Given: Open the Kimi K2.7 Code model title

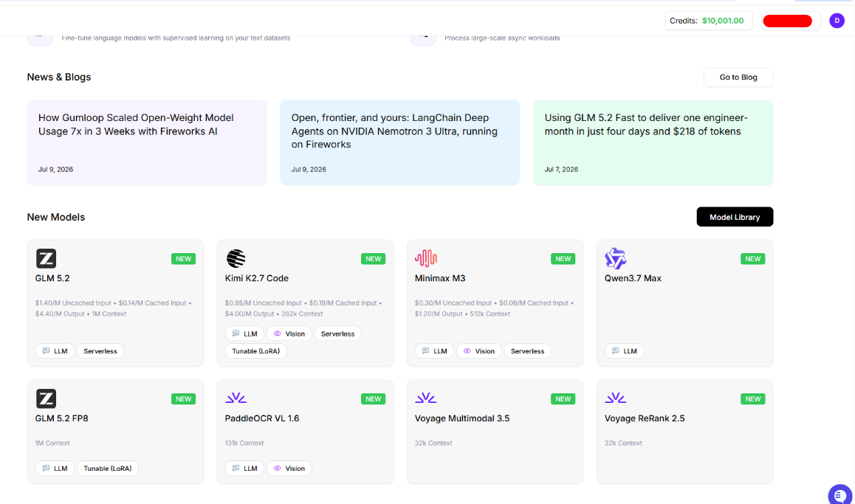Looking at the screenshot, I should click(256, 278).
